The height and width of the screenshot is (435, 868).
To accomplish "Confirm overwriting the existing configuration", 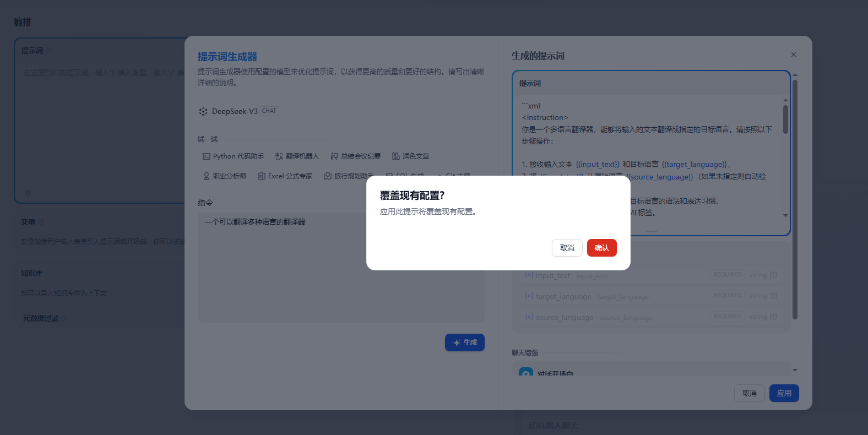I will coord(601,248).
